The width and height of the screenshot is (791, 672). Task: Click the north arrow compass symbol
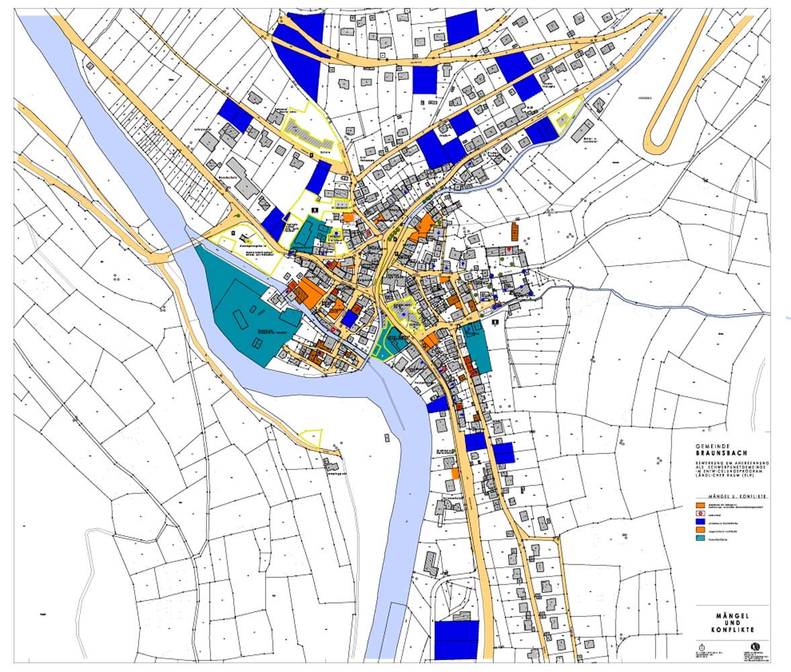(702, 647)
